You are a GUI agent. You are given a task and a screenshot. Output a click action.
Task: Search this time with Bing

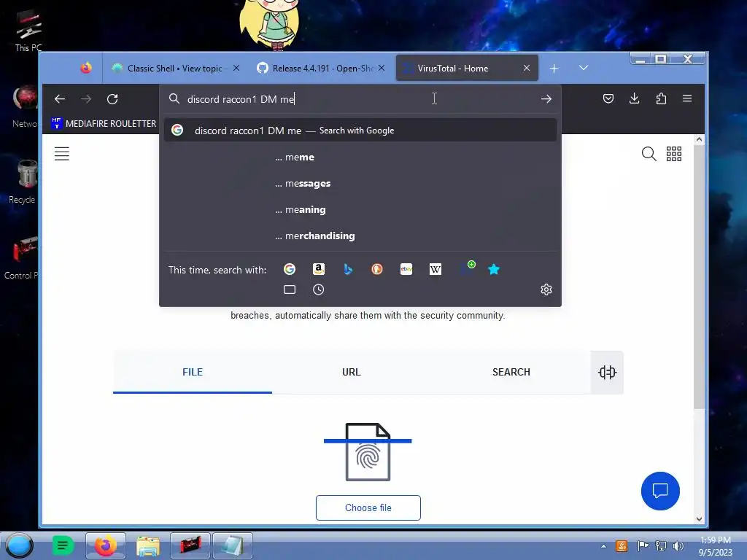click(x=348, y=270)
